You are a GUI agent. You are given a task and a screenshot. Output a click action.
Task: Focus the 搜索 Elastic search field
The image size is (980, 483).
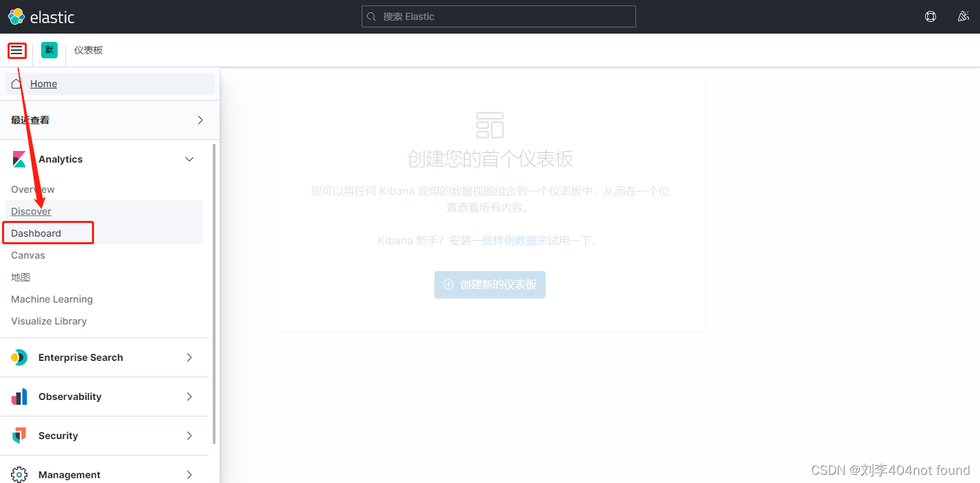pos(499,16)
